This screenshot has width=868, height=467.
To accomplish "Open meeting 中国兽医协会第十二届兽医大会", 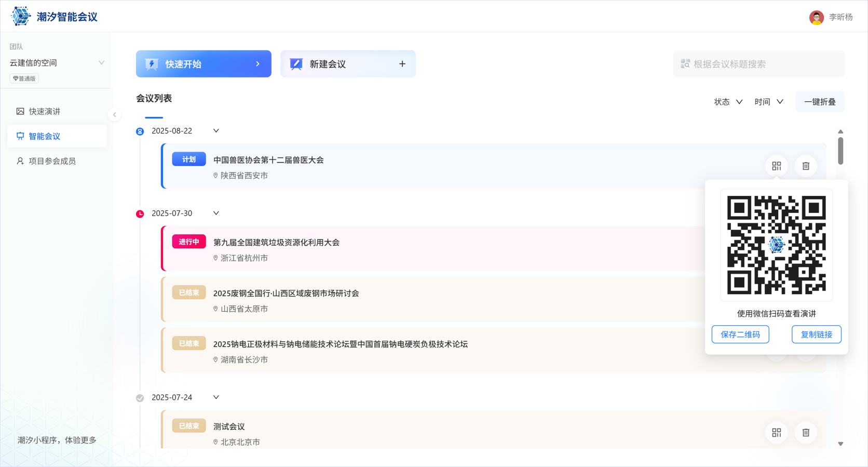I will point(268,160).
